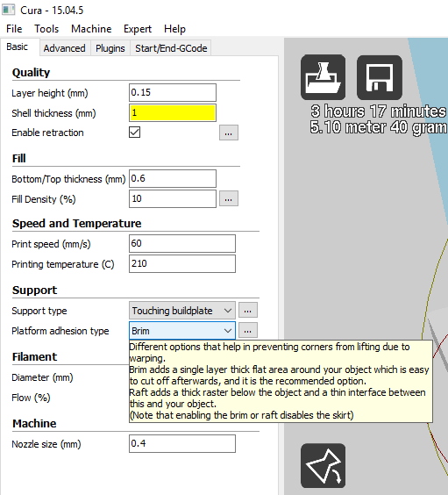Click the 'Machine' section heading
448x495 pixels.
[34, 423]
